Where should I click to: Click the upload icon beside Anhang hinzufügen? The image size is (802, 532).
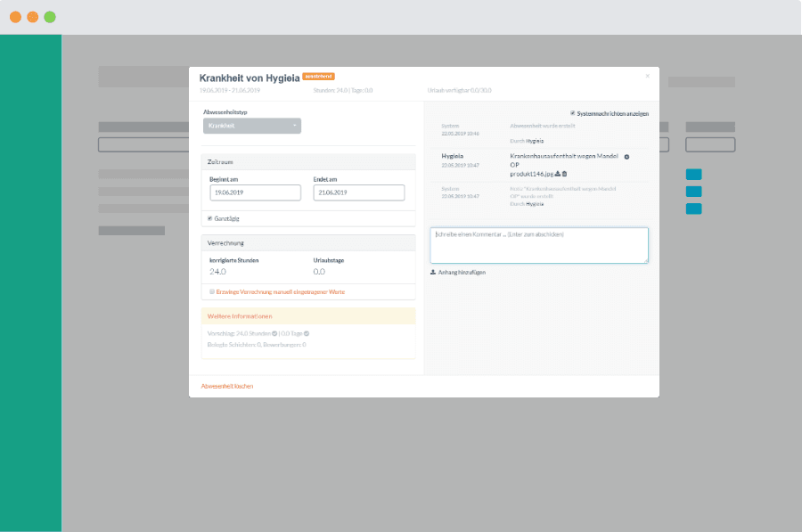433,272
